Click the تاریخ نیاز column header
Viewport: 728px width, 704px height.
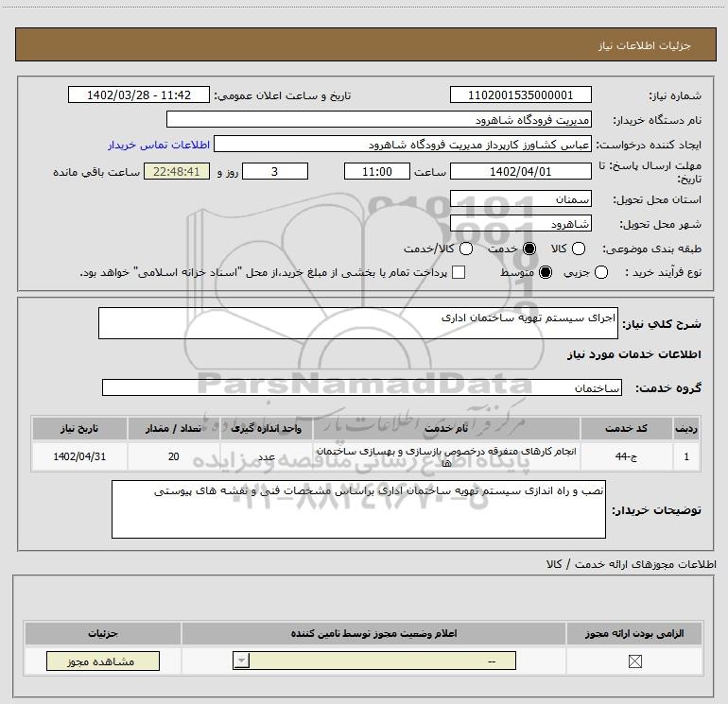coord(79,428)
